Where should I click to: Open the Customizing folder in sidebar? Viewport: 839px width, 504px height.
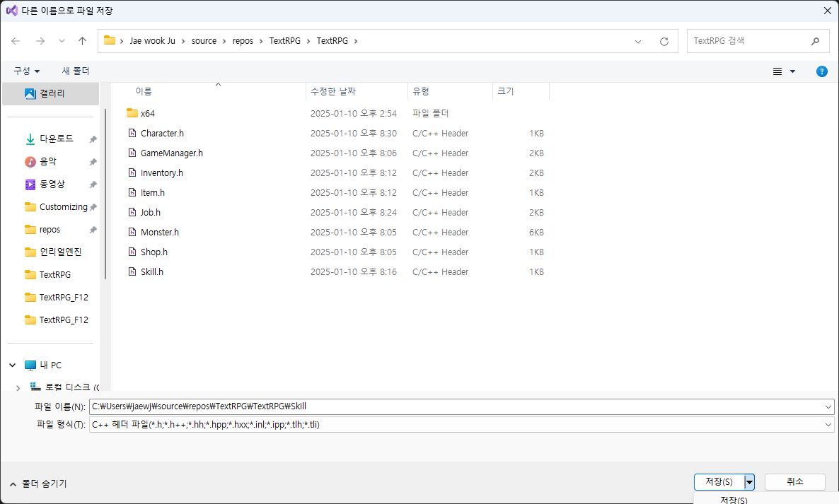point(63,207)
